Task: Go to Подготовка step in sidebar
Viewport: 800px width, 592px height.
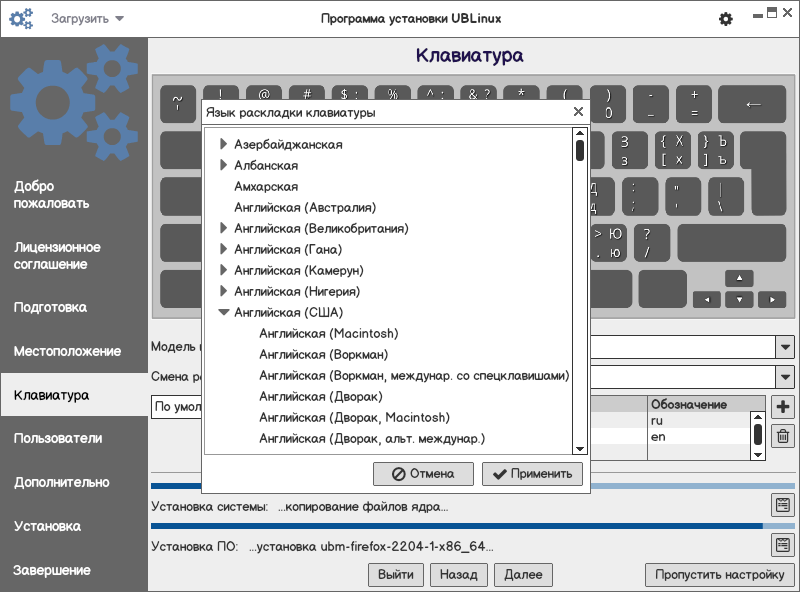Action: 50,307
